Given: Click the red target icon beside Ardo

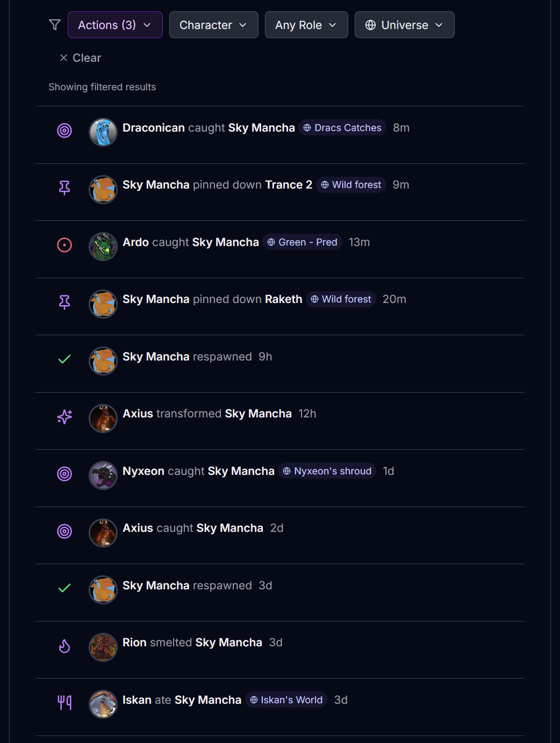Looking at the screenshot, I should [x=64, y=245].
